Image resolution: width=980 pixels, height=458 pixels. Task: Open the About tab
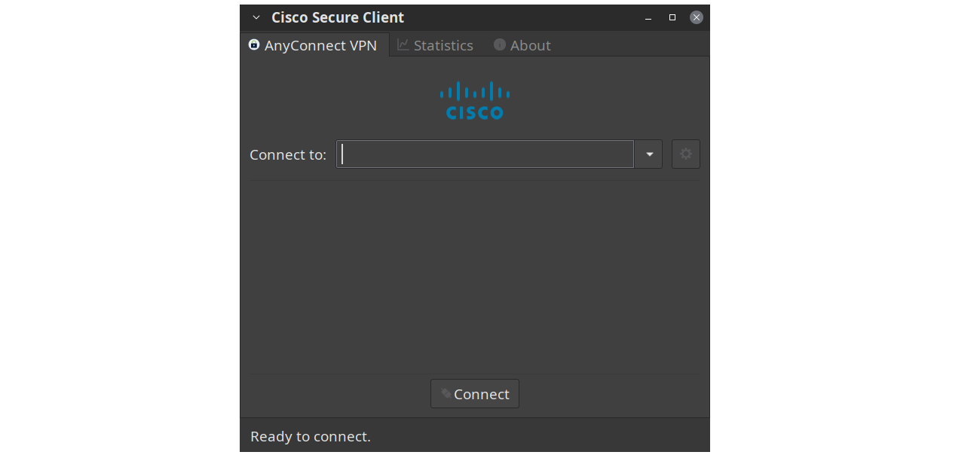(x=522, y=45)
